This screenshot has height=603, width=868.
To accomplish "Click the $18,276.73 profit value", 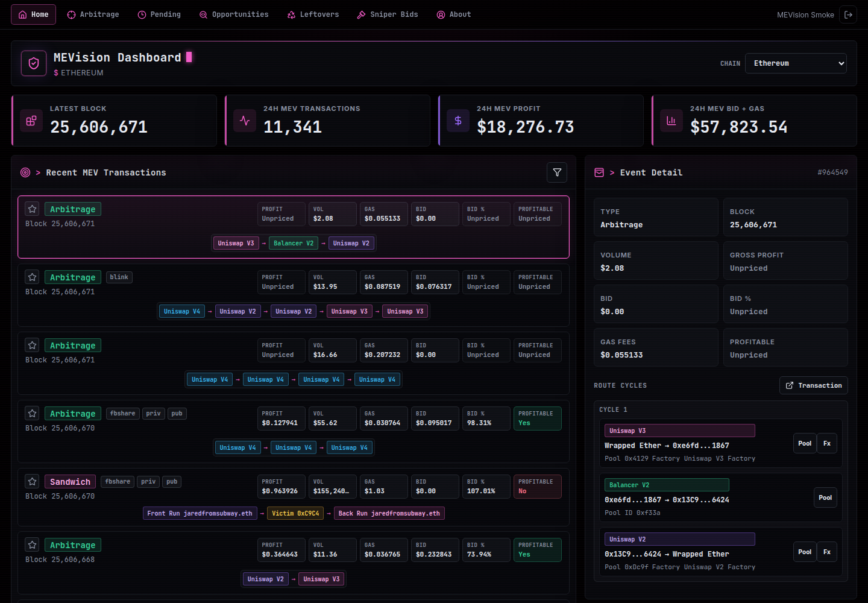I will (525, 127).
